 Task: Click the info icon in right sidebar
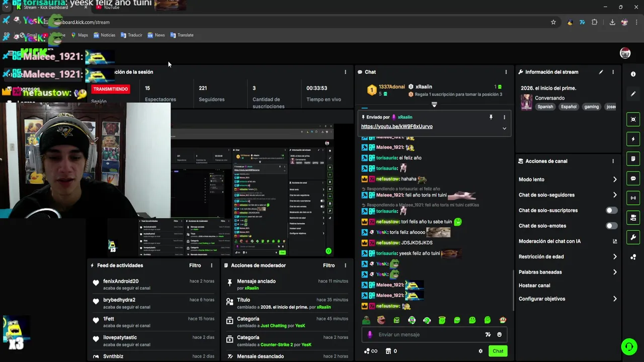pyautogui.click(x=633, y=74)
